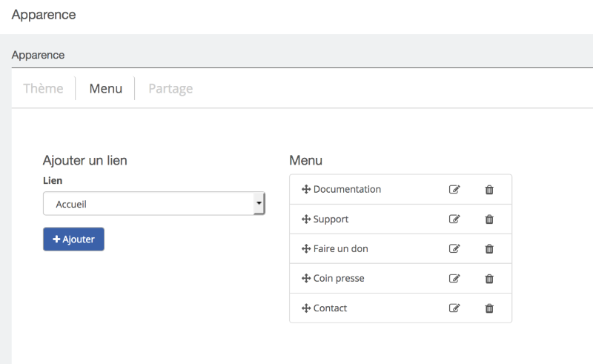Click the move handle for Faire un don
This screenshot has width=593, height=364.
306,248
